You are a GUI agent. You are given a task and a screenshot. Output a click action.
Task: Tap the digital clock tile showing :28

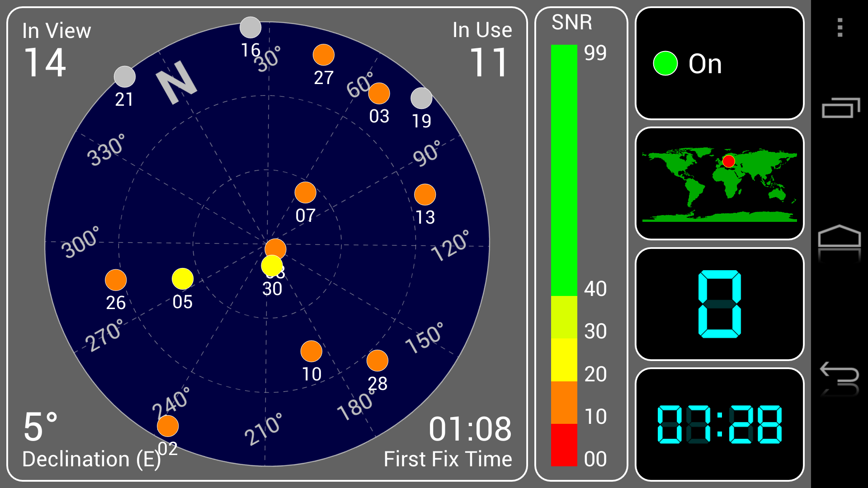[720, 424]
